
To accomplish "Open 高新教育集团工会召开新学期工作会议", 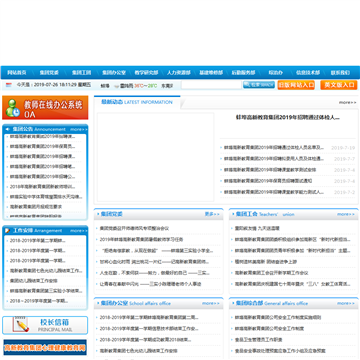I will pyautogui.click(x=271, y=273).
